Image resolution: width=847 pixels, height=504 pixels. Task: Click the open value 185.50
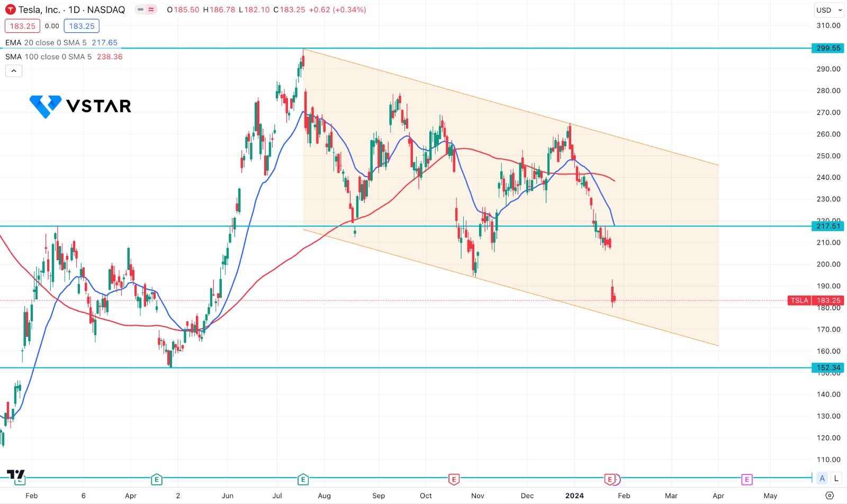click(x=187, y=10)
